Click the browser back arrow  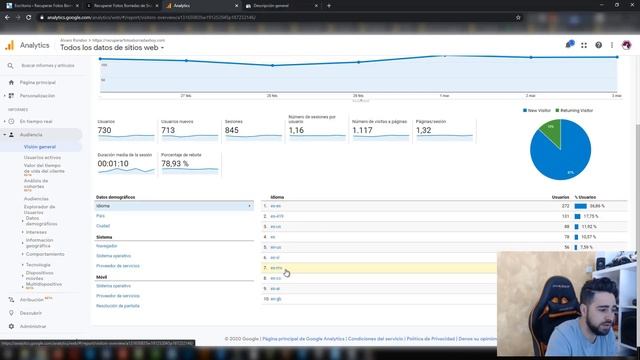pyautogui.click(x=7, y=18)
